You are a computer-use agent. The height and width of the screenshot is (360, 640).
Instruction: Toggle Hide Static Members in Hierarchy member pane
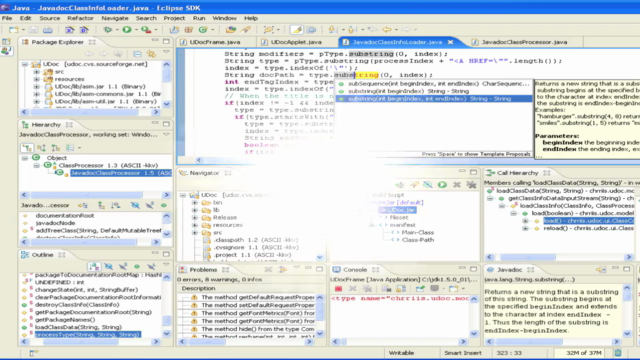149,205
